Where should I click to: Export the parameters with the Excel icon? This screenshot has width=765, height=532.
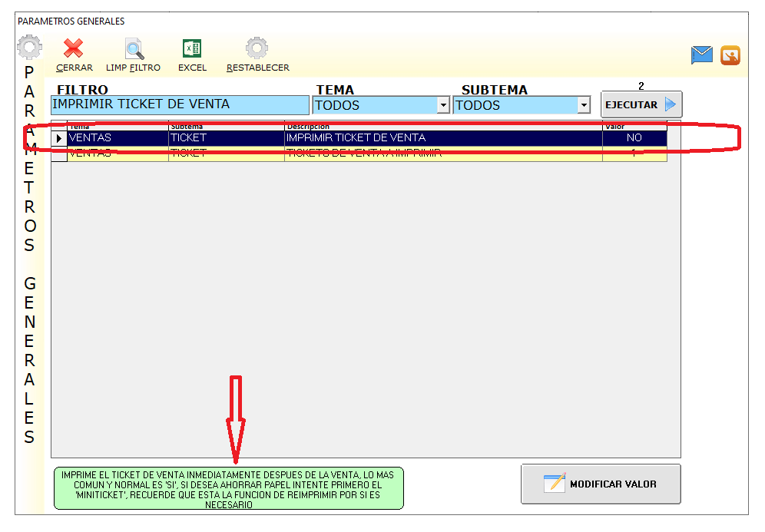point(192,49)
